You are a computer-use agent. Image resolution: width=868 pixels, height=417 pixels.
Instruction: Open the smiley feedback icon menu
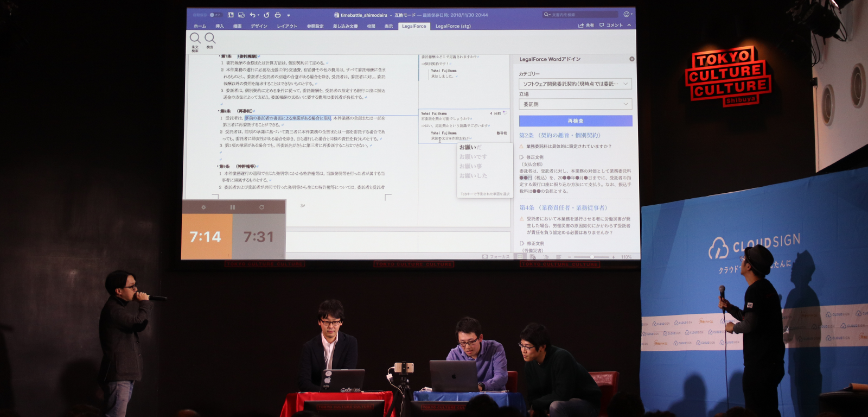(x=627, y=14)
